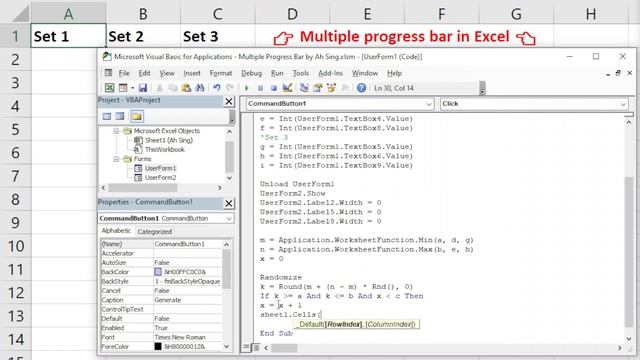Collapse the Forms folder node
The image size is (640, 360).
[116, 159]
